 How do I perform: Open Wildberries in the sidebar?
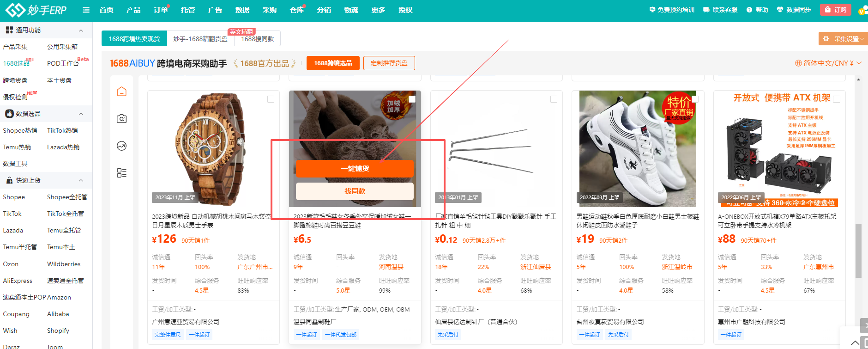coord(64,264)
